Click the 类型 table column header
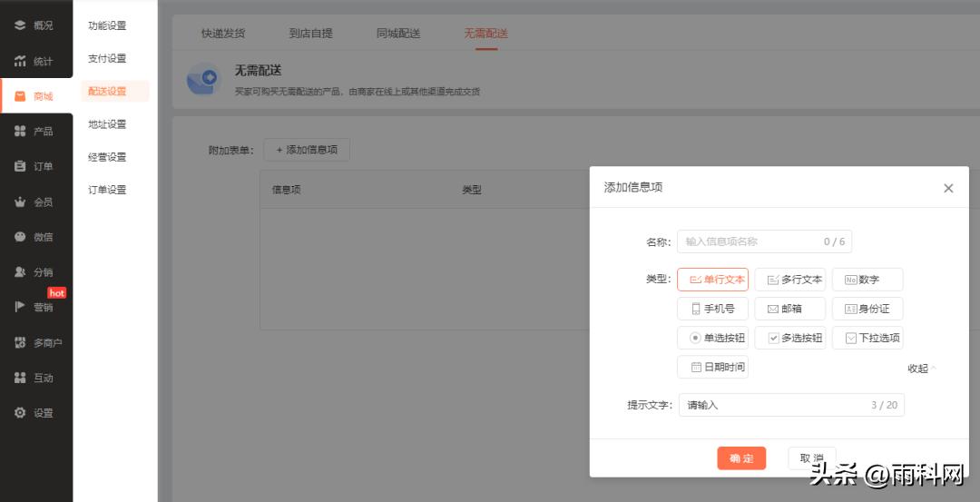980x502 pixels. (471, 190)
